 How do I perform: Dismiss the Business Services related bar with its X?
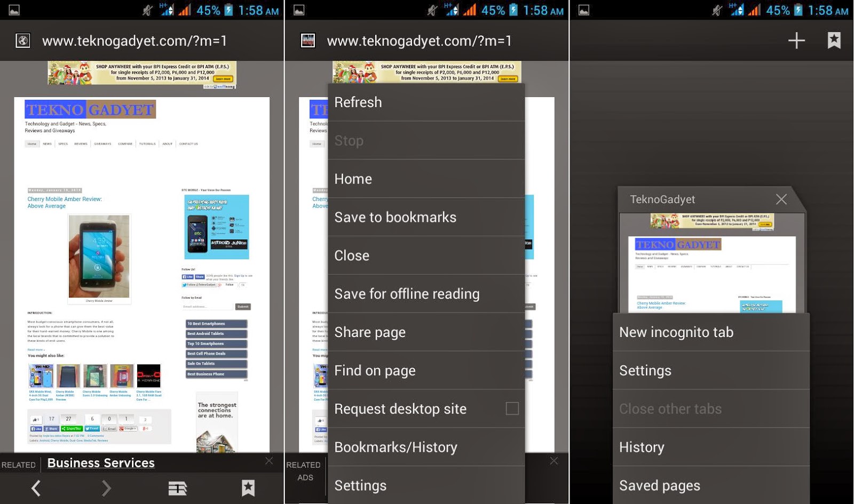pos(269,460)
